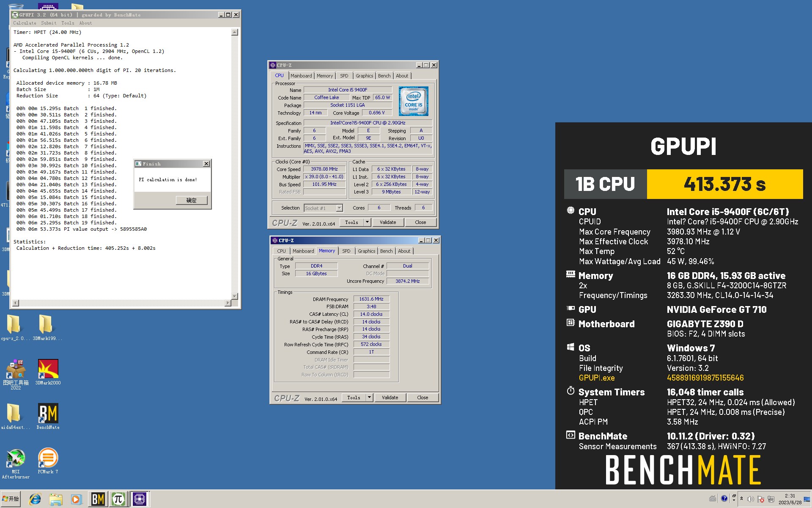This screenshot has width=812, height=508.
Task: Click the DRAM Frequency 1631.6 MHz field
Action: 371,299
